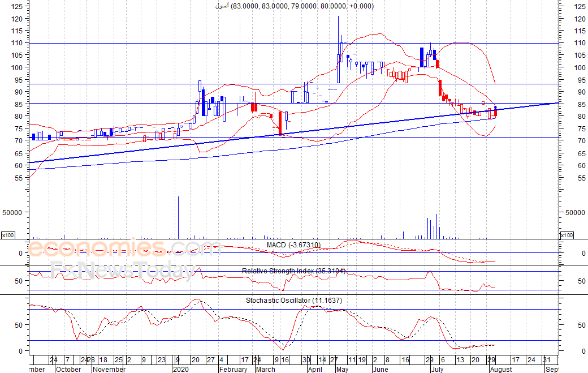Click the 100 price label on the right axis

click(580, 67)
